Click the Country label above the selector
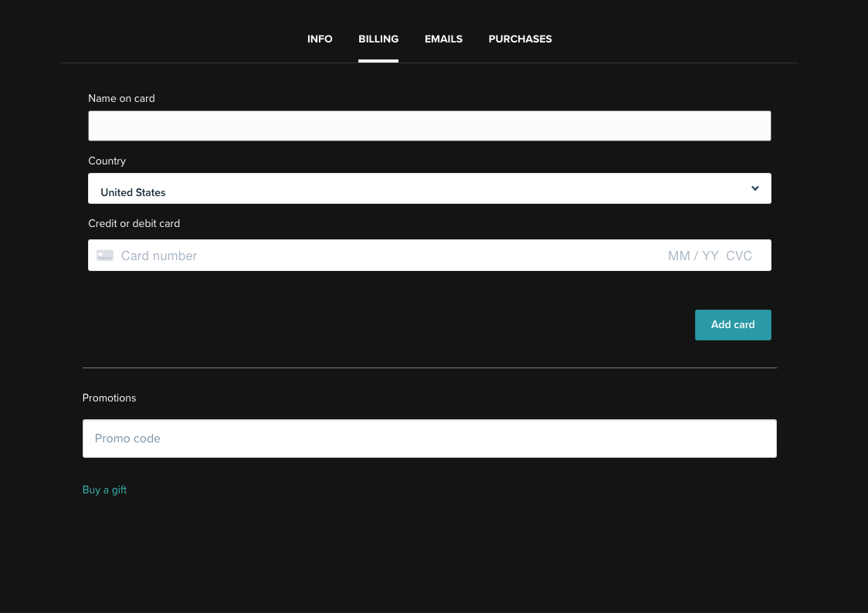This screenshot has width=868, height=613. 107,161
